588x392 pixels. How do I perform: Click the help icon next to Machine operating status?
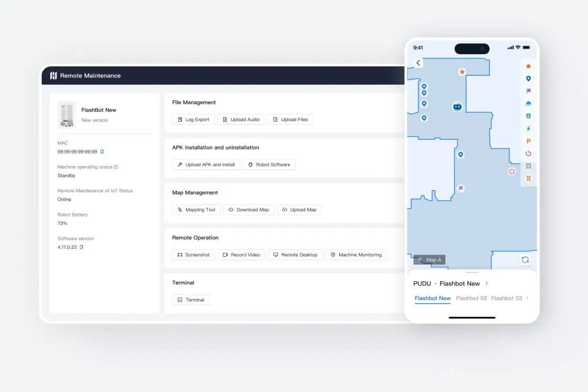[x=116, y=167]
